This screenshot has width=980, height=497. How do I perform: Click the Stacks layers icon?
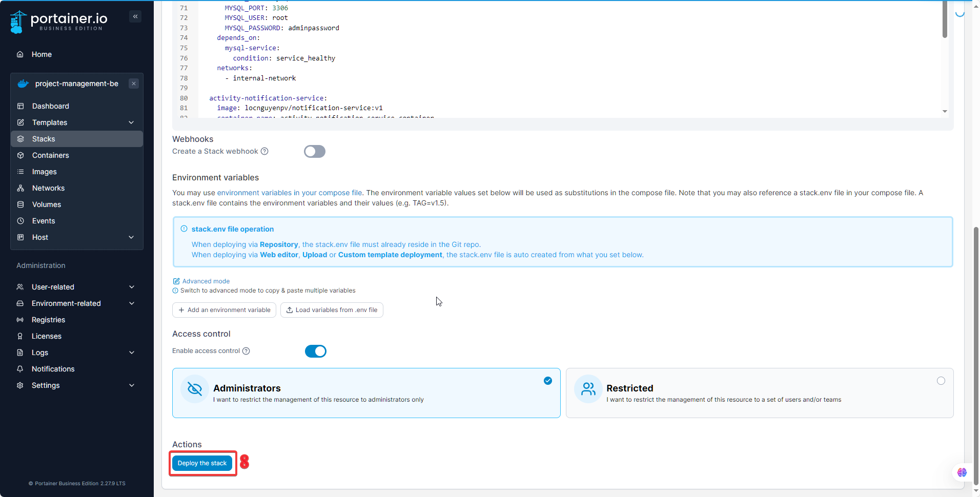tap(21, 139)
